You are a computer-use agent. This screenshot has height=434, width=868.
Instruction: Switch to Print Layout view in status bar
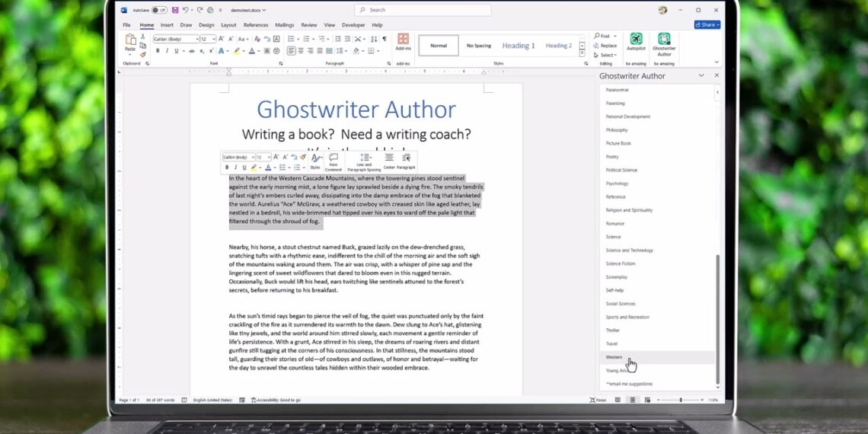tap(632, 400)
